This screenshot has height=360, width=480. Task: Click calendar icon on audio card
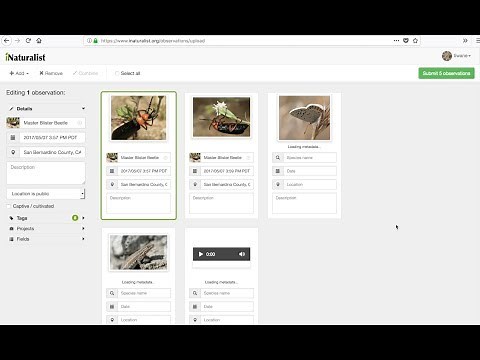[195, 306]
